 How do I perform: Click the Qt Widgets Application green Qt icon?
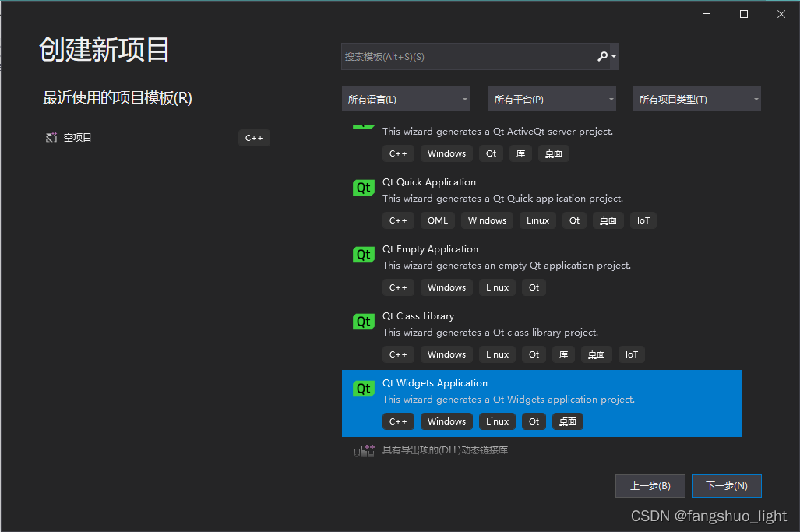pos(363,389)
